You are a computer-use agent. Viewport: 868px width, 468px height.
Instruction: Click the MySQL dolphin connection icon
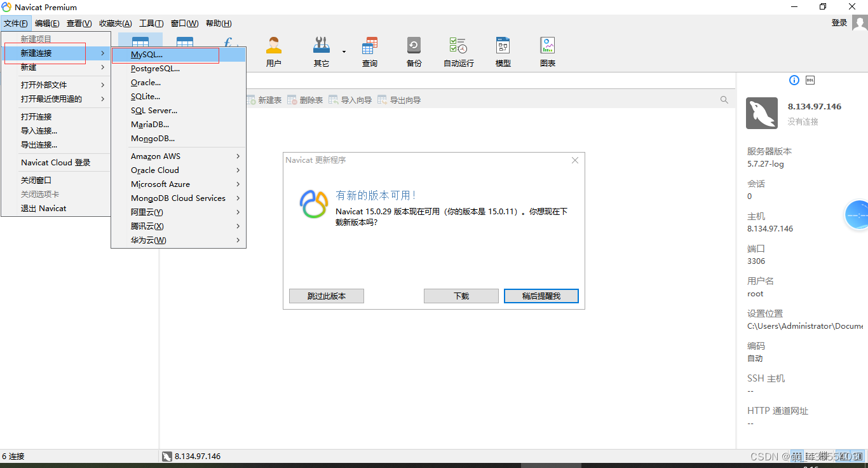pyautogui.click(x=762, y=113)
